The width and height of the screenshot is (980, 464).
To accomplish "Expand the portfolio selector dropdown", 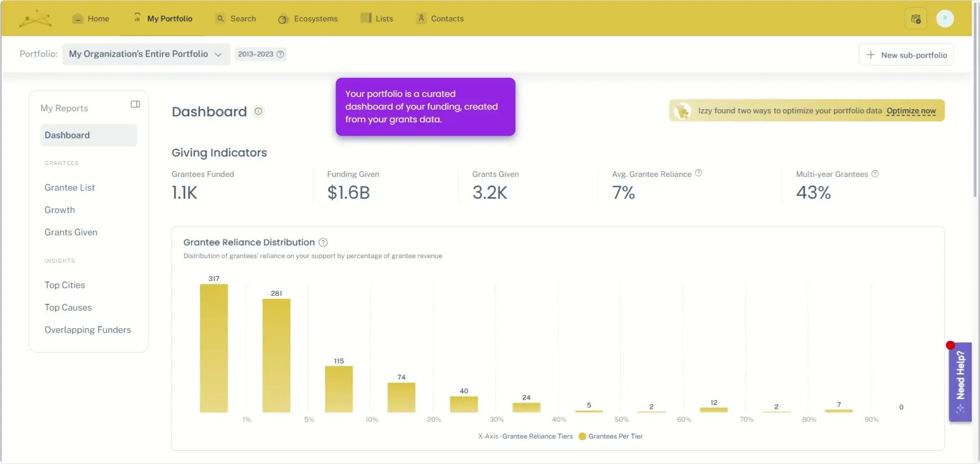I will click(145, 54).
